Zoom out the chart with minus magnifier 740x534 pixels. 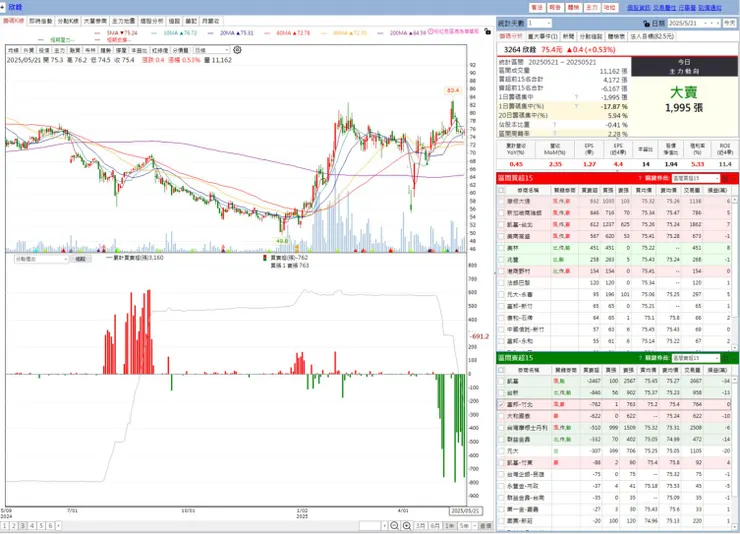395,526
